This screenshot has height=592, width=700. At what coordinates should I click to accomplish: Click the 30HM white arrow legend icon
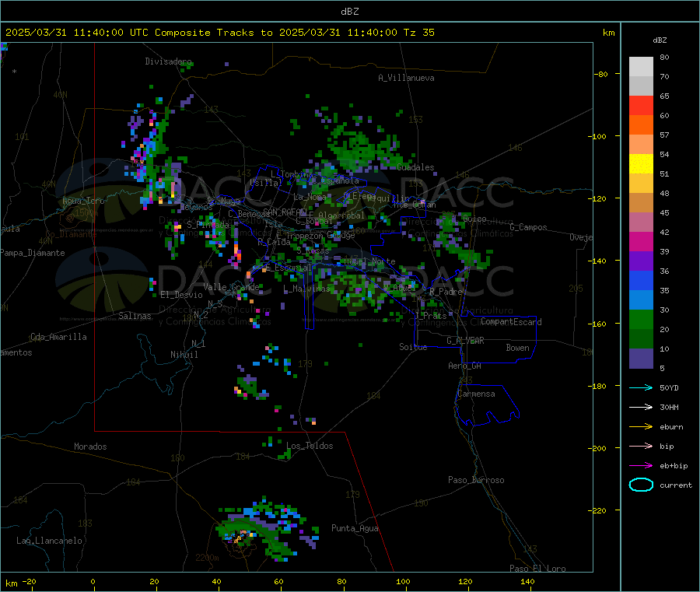tap(641, 407)
